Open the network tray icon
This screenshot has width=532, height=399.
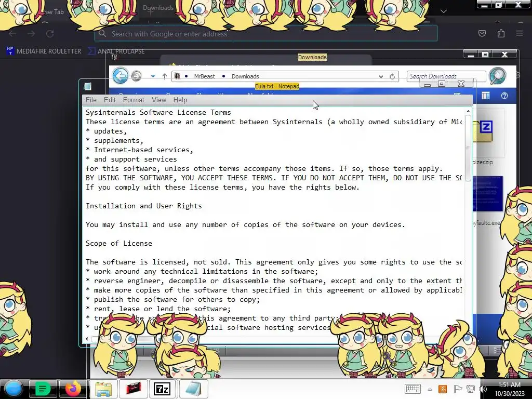(x=470, y=389)
